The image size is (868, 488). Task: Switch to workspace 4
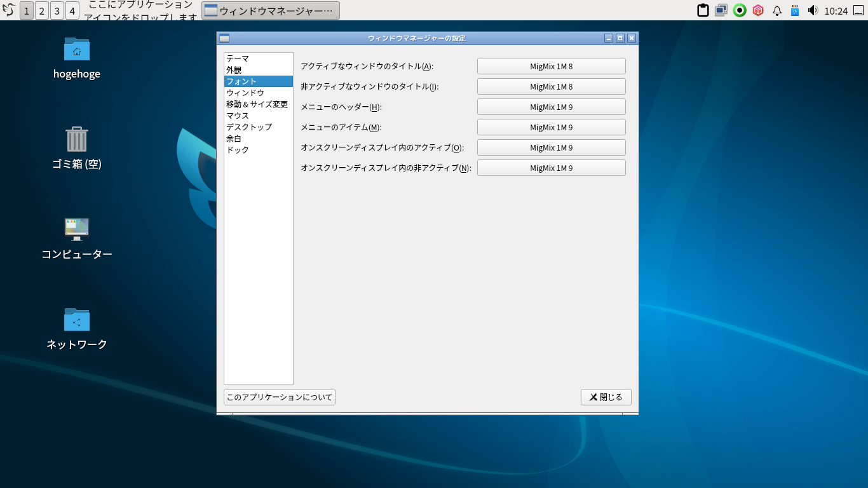[x=72, y=10]
